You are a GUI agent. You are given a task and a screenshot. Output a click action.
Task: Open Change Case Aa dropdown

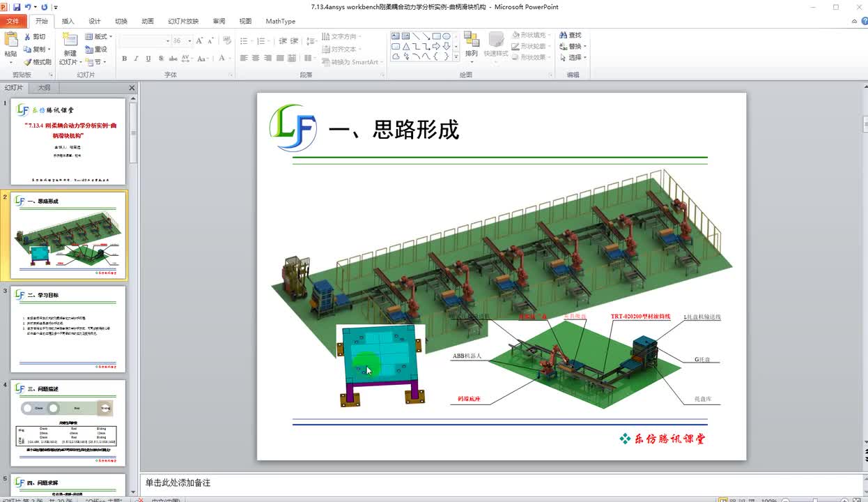[x=203, y=59]
